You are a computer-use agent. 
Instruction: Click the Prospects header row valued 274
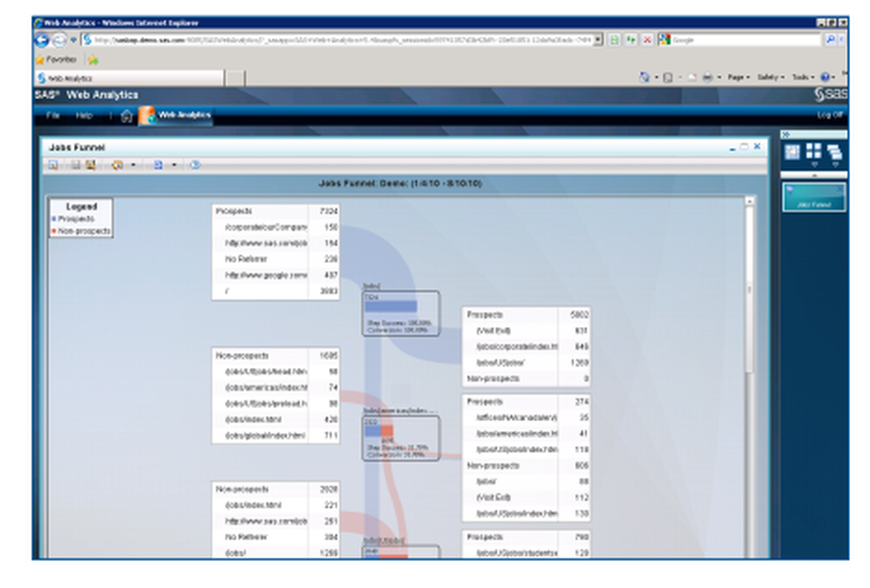click(526, 402)
